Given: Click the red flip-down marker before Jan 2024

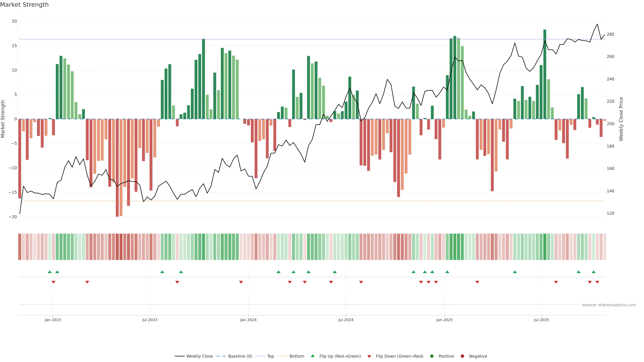Looking at the screenshot, I should pyautogui.click(x=241, y=282).
